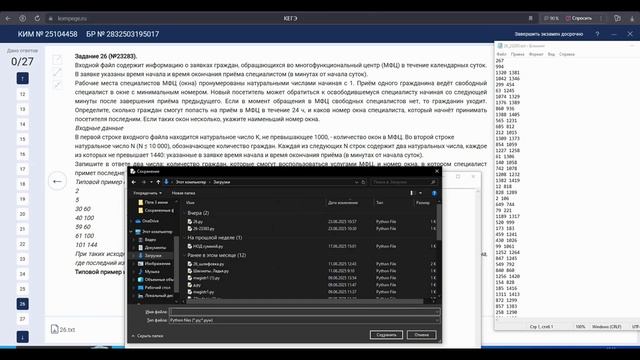The image size is (640, 360).
Task: Expand the address bar history dropdown
Action: tap(356, 182)
